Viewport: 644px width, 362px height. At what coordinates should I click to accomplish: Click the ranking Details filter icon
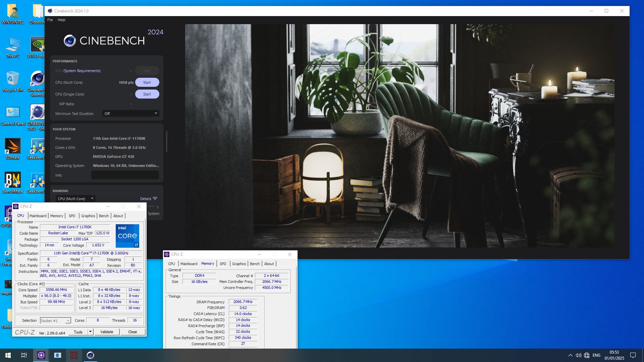pos(155,199)
